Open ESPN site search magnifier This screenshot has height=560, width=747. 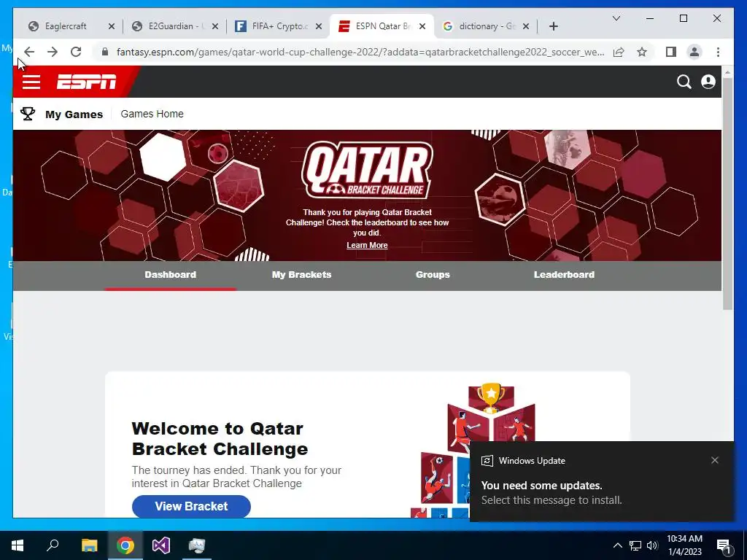pos(684,82)
